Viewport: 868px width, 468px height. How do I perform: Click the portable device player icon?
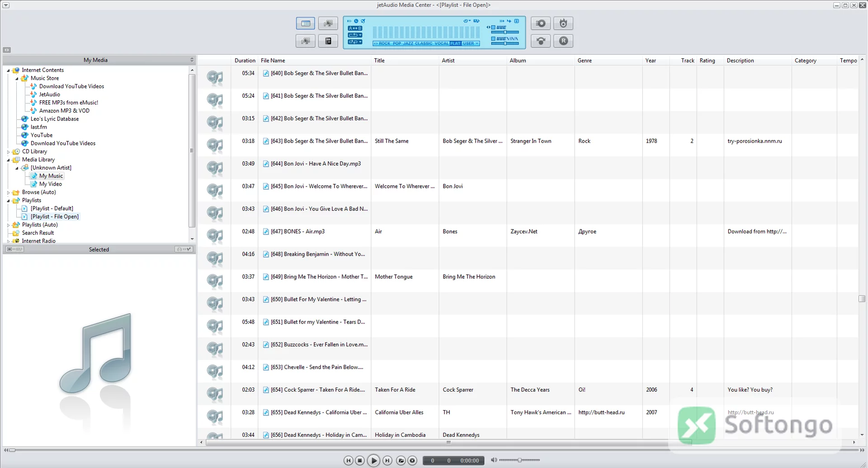tap(328, 41)
